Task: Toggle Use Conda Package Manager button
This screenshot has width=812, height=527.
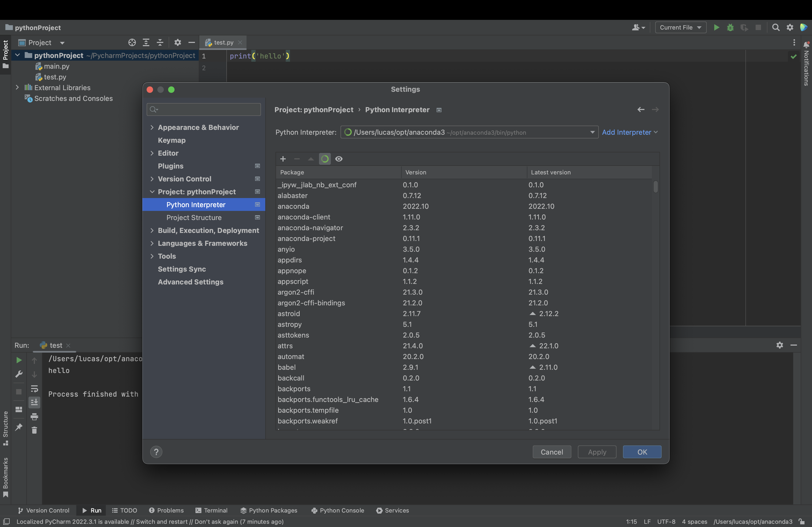Action: (324, 159)
